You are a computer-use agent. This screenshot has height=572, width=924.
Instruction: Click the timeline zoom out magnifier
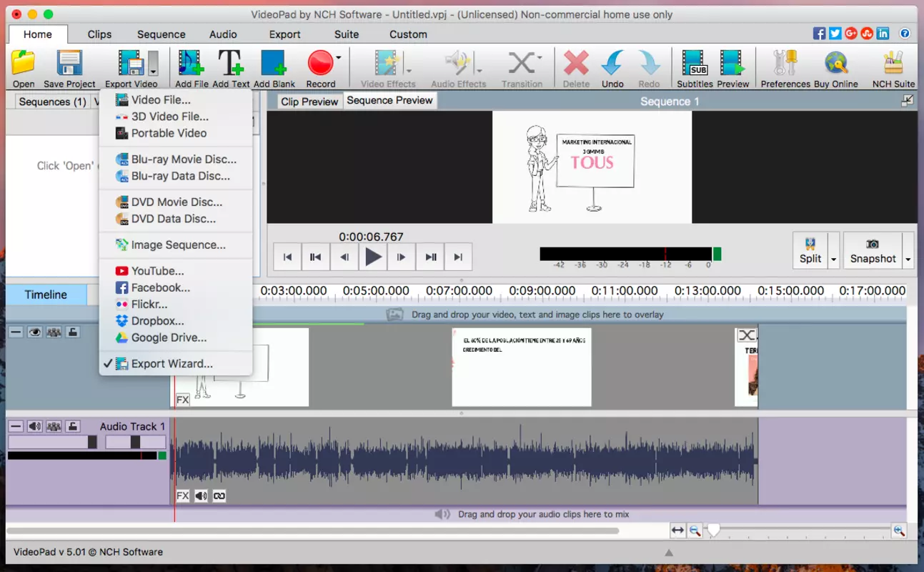(695, 531)
